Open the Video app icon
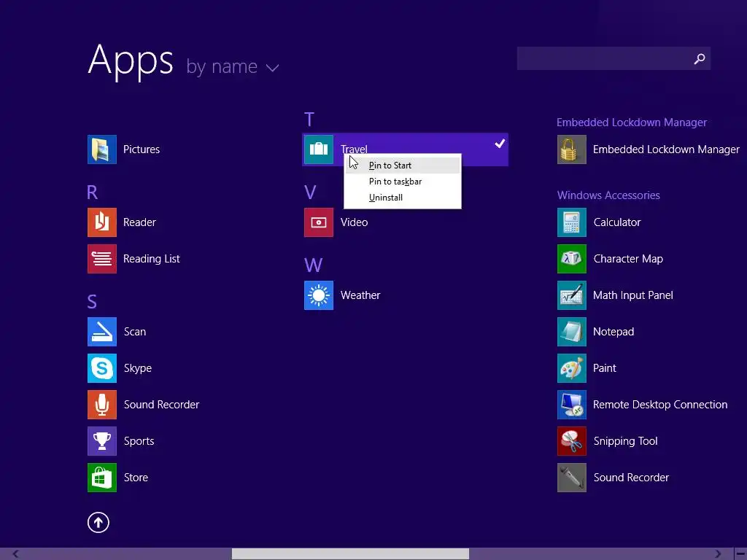Image resolution: width=747 pixels, height=560 pixels. 319,222
